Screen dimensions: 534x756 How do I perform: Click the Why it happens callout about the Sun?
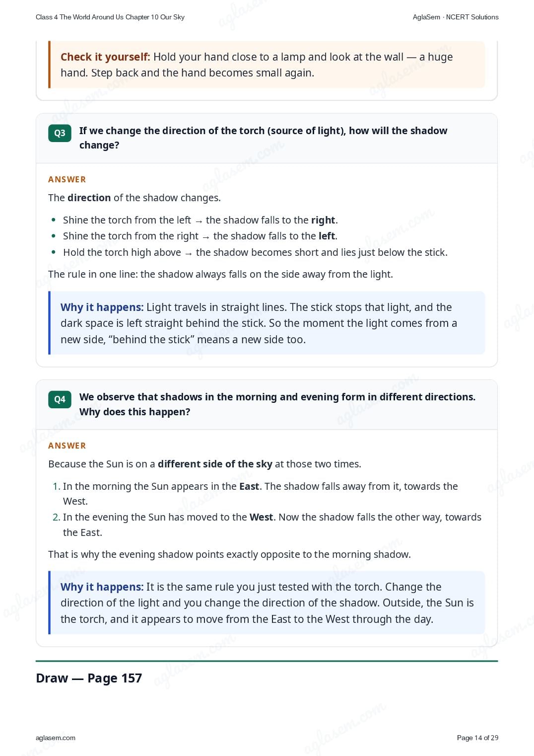267,603
